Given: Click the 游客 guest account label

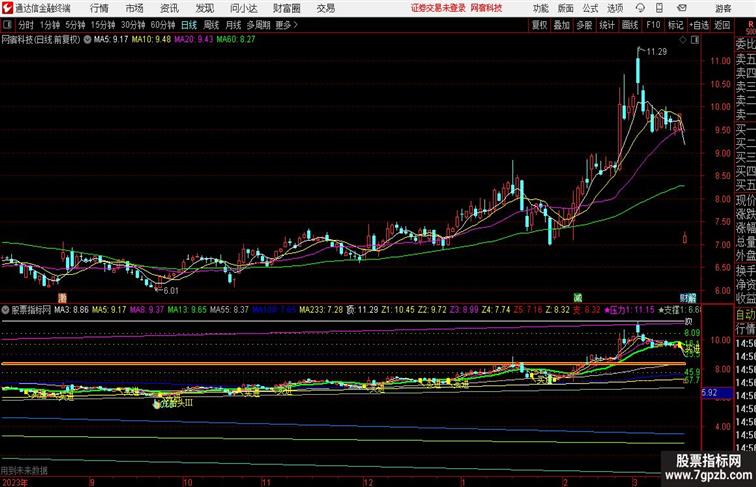Looking at the screenshot, I should (723, 8).
